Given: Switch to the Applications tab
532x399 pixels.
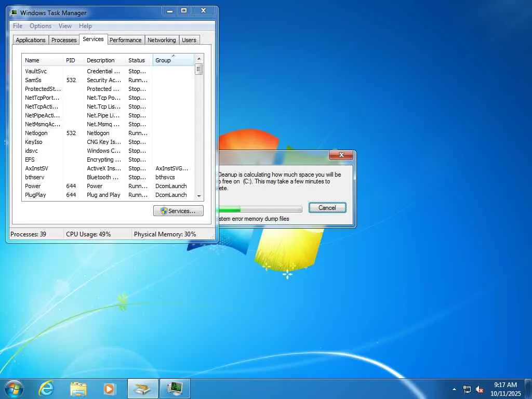Looking at the screenshot, I should [x=31, y=40].
